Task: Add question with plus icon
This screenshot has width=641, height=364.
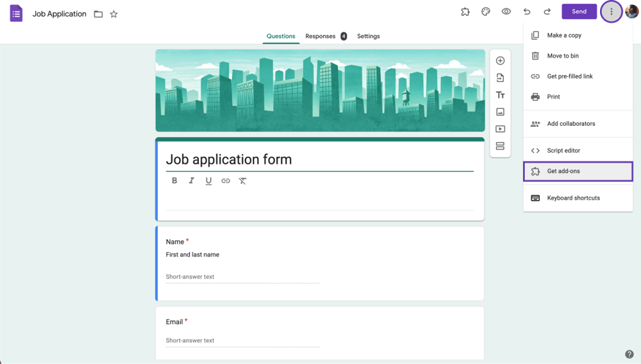Action: (500, 60)
